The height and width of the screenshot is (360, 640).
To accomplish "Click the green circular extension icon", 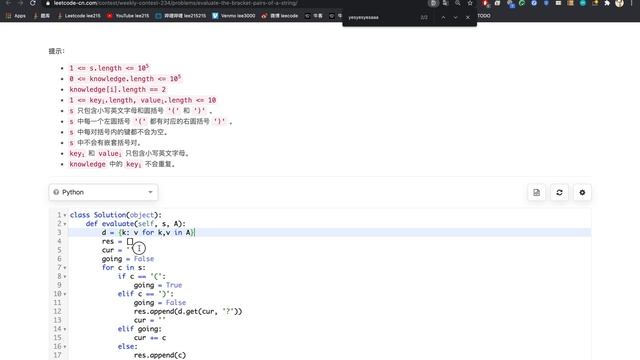I will 522,3.
